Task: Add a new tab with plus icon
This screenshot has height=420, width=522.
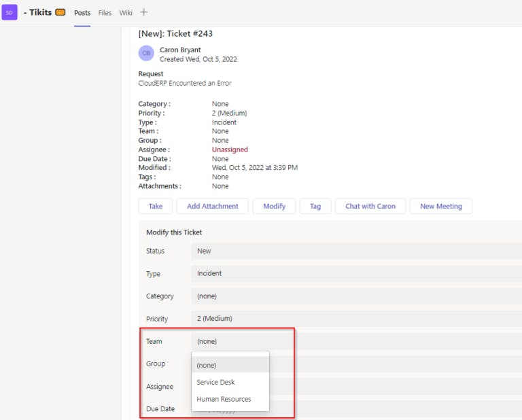Action: pyautogui.click(x=143, y=12)
